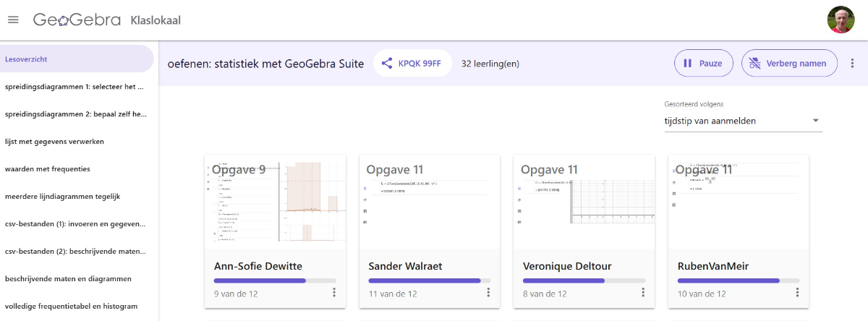
Task: Open the user profile avatar
Action: point(841,20)
